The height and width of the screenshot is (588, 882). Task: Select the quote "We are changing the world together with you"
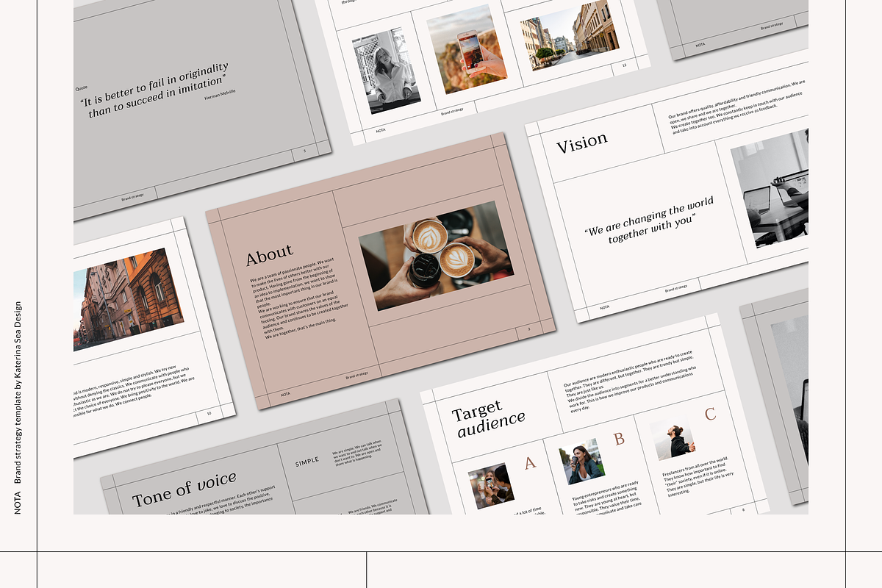650,220
